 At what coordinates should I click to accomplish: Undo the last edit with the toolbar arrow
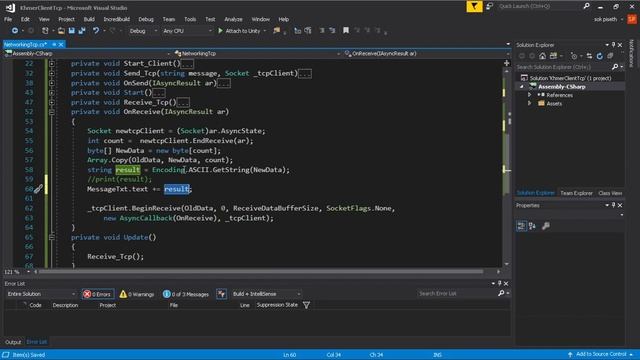coord(96,31)
